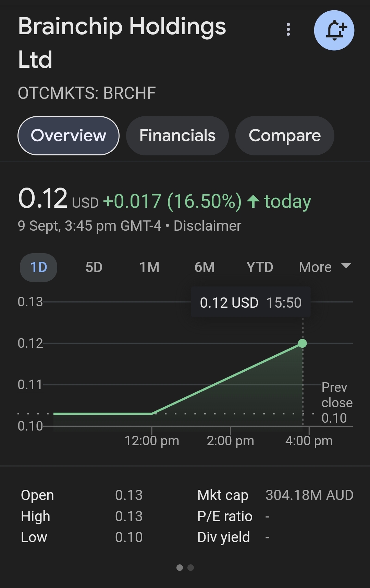370x588 pixels.
Task: Go to the second stats page dot
Action: tap(191, 568)
